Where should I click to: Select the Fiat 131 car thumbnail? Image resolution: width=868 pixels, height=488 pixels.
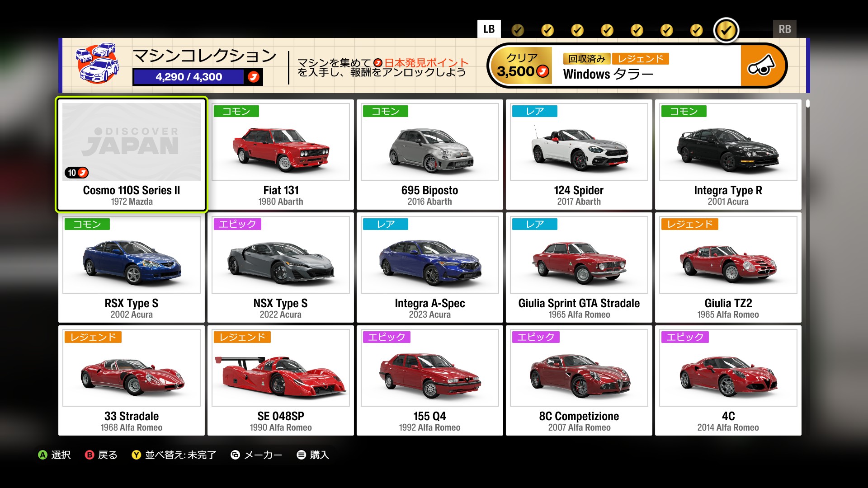281,142
